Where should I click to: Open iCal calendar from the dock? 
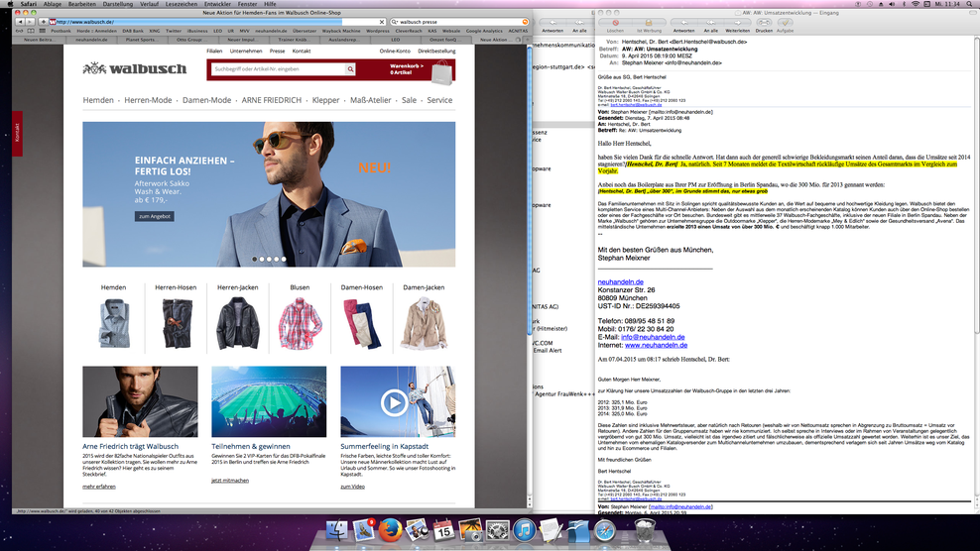(x=443, y=531)
